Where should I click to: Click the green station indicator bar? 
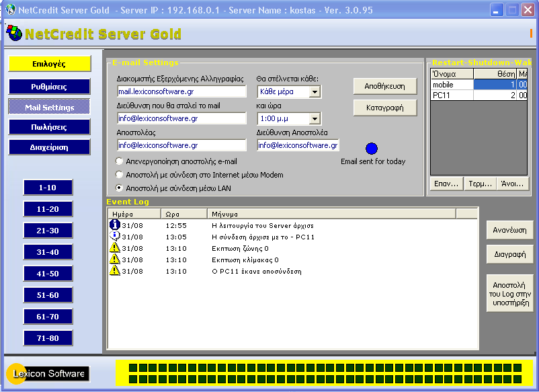click(x=325, y=373)
